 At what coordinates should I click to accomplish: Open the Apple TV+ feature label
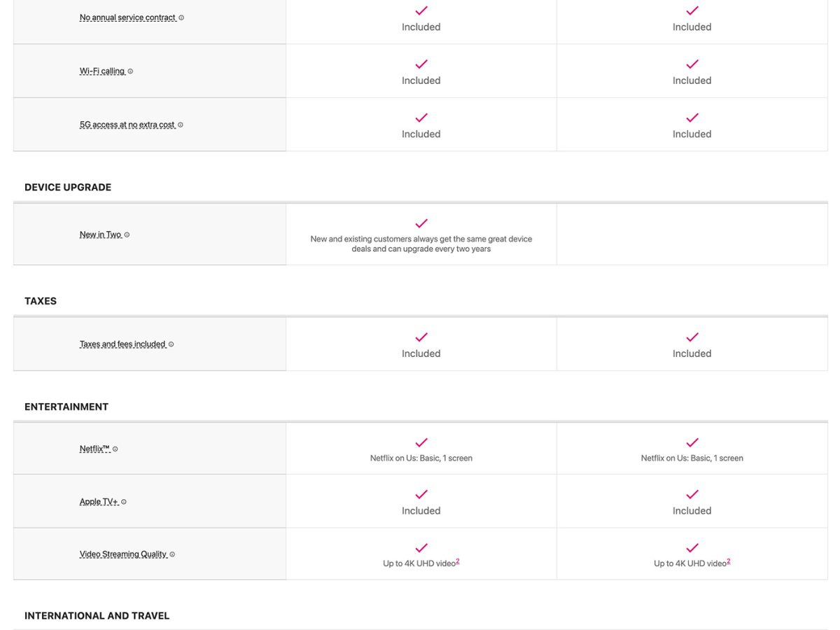99,502
